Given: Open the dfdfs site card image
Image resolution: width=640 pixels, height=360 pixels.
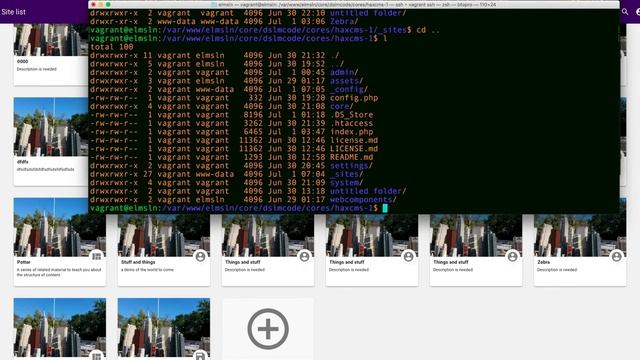Looking at the screenshot, I should pos(51,127).
